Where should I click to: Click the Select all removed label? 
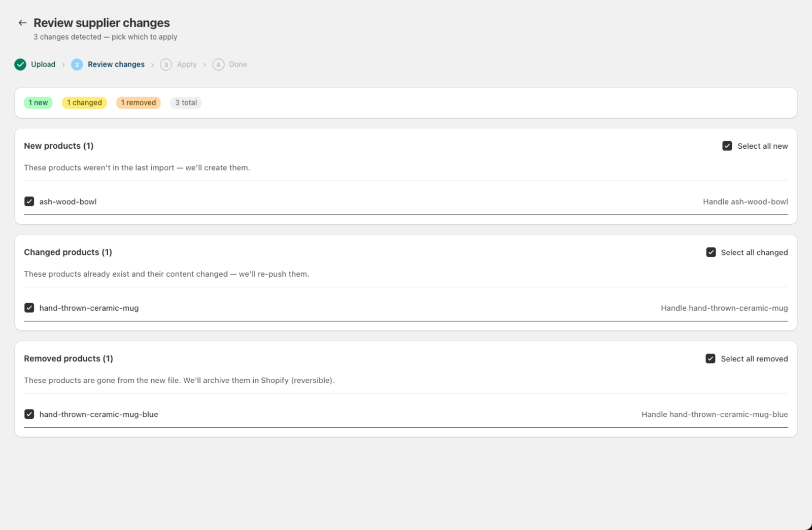[x=754, y=359]
